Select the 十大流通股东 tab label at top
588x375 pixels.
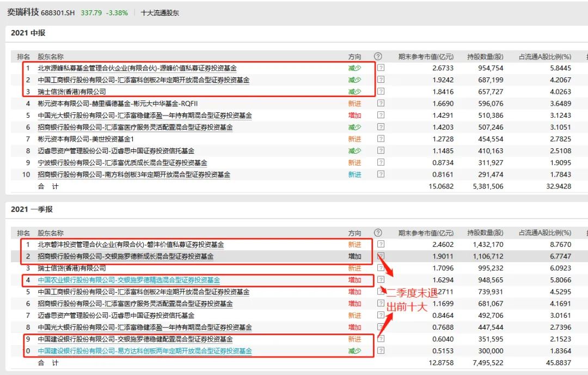point(160,13)
